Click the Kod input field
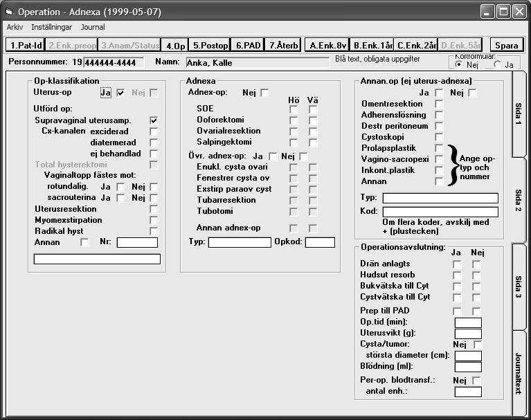 tap(440, 212)
